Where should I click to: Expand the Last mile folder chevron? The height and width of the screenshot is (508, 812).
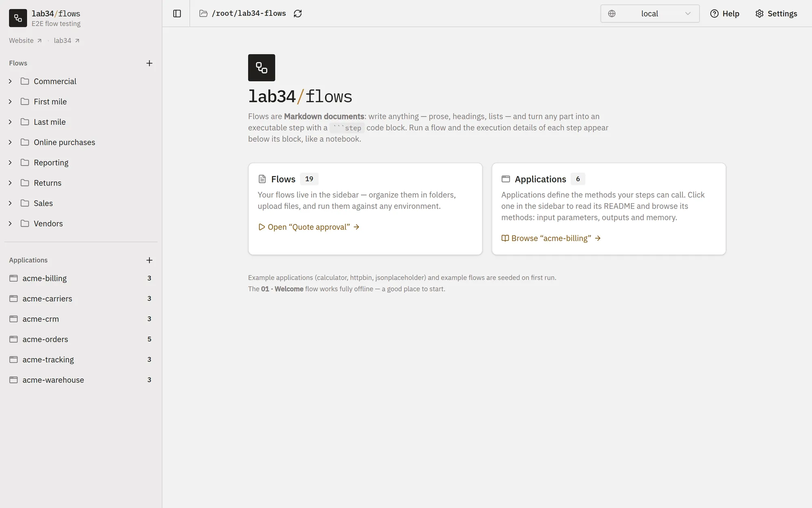(10, 122)
